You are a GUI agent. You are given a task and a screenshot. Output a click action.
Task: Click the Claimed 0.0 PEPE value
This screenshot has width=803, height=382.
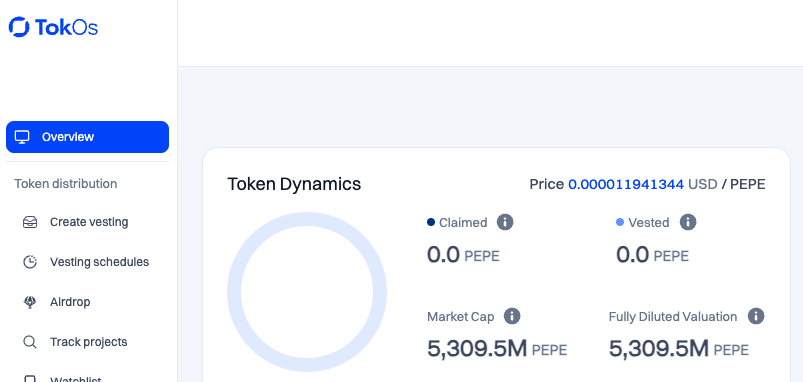pos(463,254)
